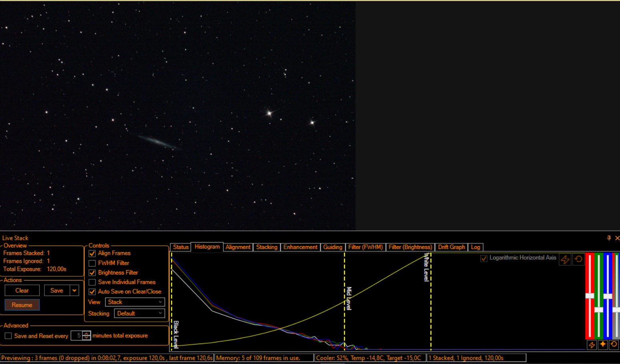Enable the FWHM Filter checkbox

[92, 263]
